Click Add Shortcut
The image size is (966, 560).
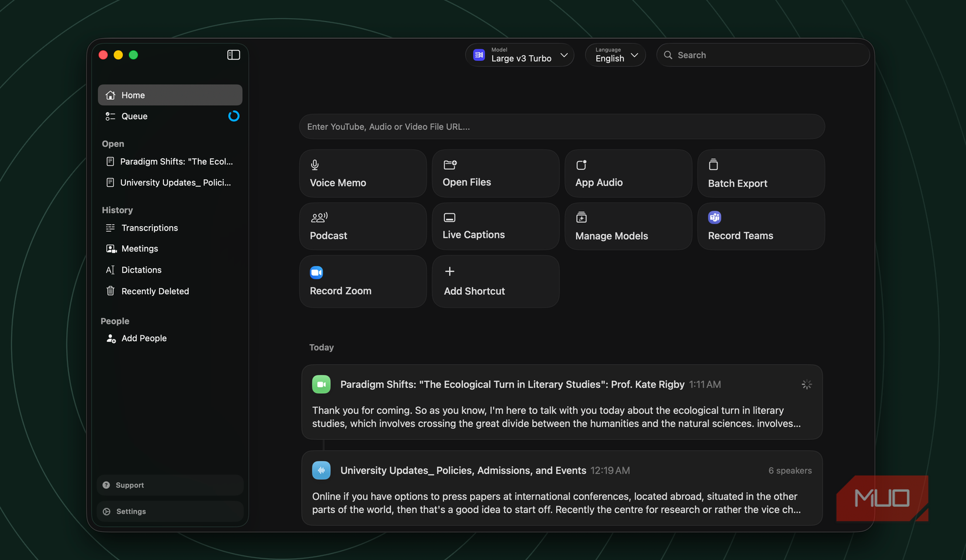(496, 281)
